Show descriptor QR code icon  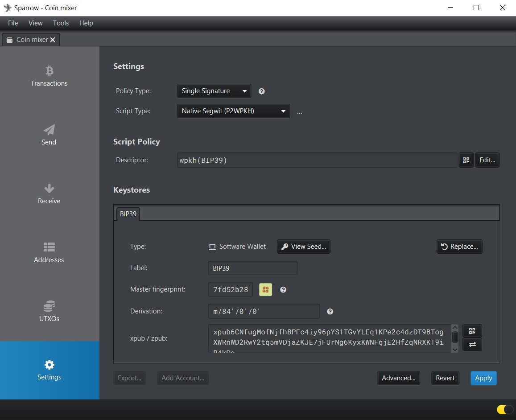(466, 160)
